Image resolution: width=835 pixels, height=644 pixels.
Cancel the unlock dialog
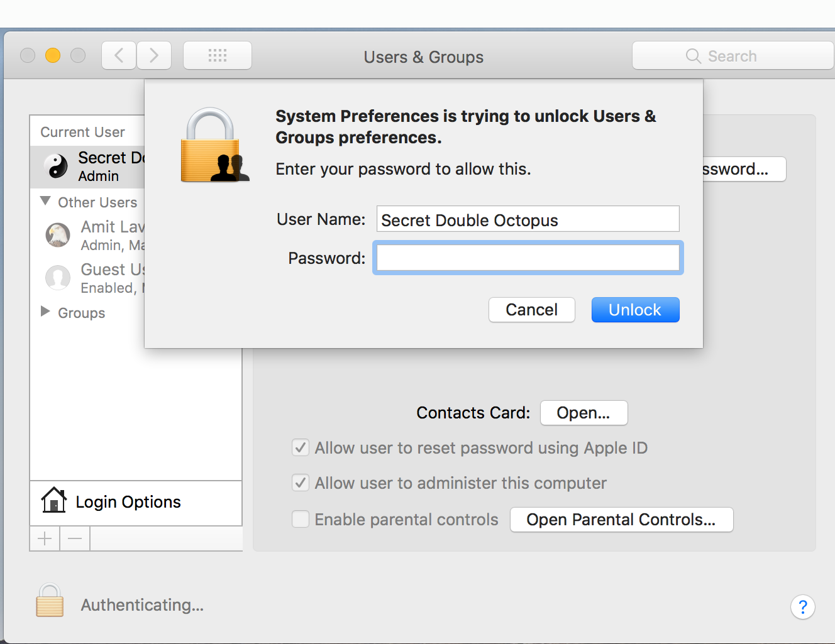coord(532,310)
